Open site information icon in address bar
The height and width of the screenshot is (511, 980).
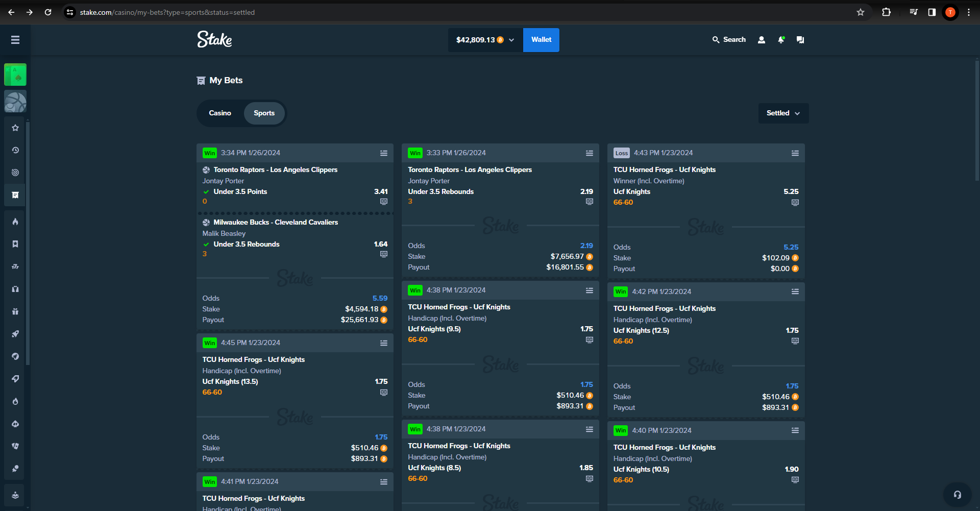[70, 12]
